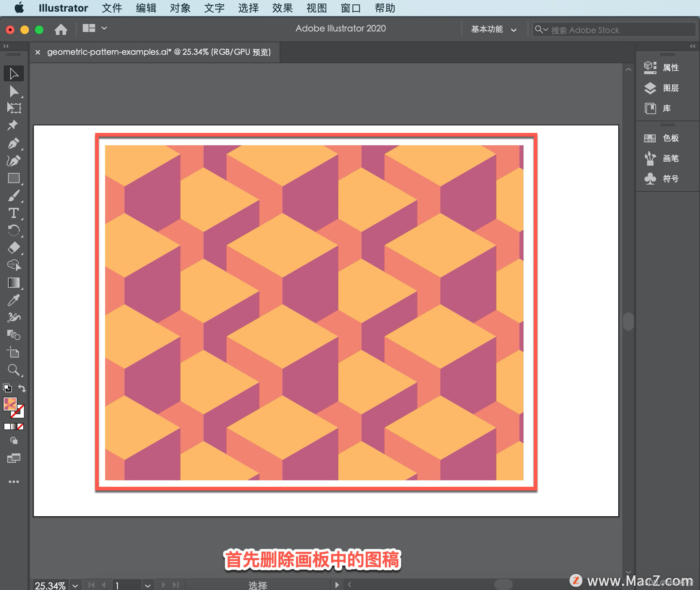
Task: Reset default fill and stroke
Action: (7, 388)
